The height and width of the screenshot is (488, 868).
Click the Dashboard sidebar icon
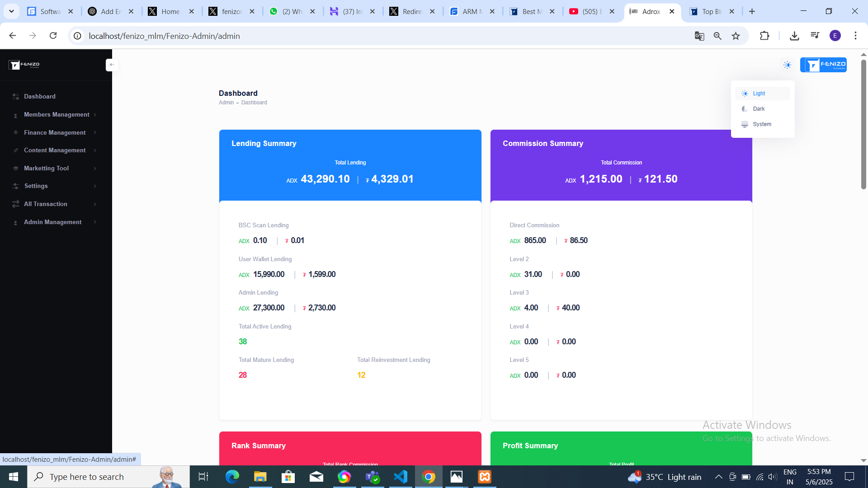(x=16, y=97)
